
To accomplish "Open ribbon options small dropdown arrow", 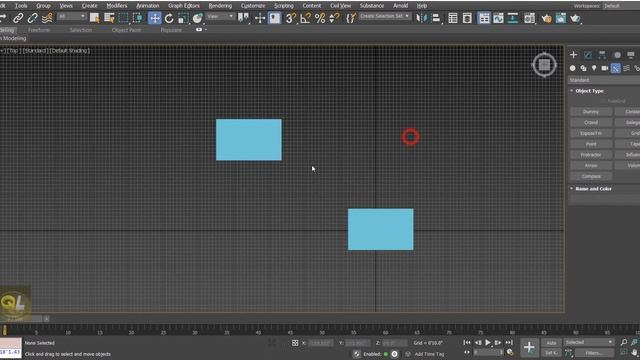I will (x=206, y=30).
